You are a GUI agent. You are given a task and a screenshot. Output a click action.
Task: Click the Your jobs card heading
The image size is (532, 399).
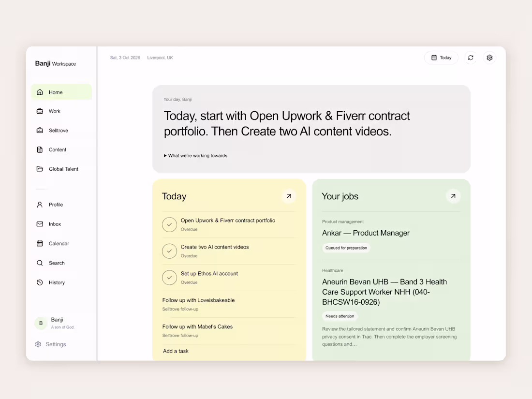tap(340, 196)
